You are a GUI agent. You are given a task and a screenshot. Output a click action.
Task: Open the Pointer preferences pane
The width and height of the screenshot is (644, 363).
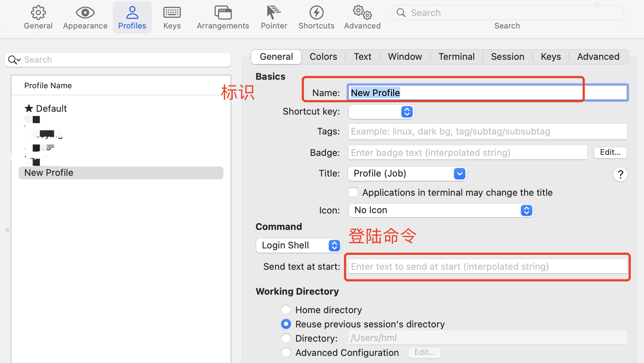[x=274, y=17]
